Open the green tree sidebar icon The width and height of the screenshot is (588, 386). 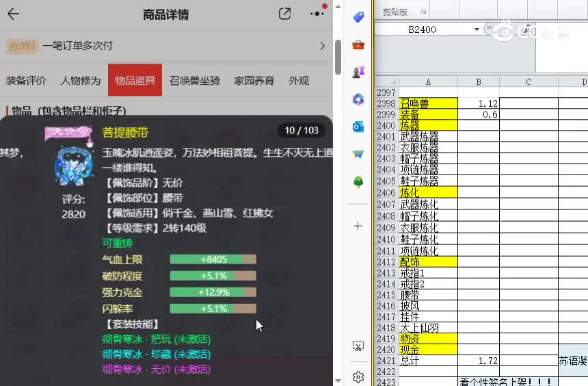click(358, 182)
